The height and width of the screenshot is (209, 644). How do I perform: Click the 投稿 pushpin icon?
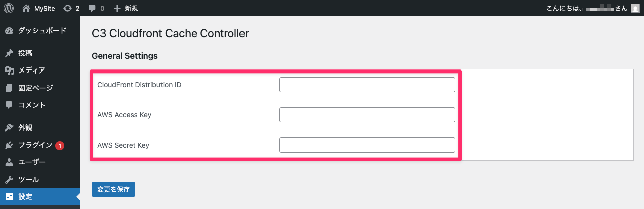coord(9,53)
